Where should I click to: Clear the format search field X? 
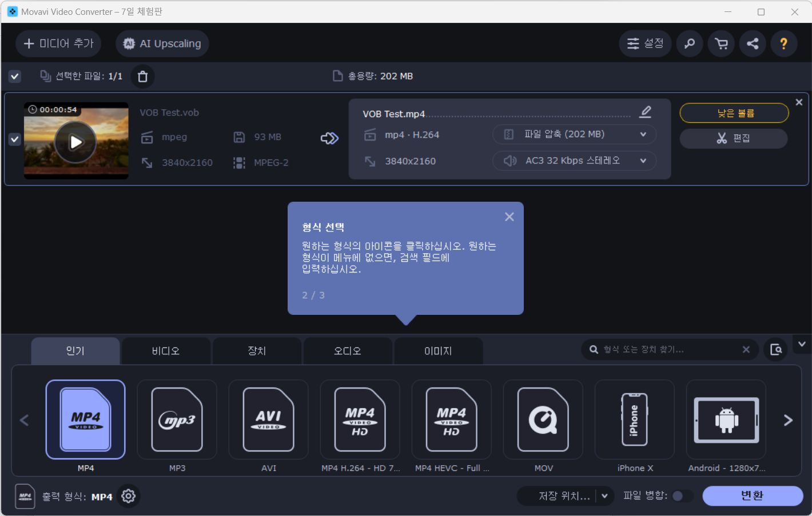tap(746, 350)
